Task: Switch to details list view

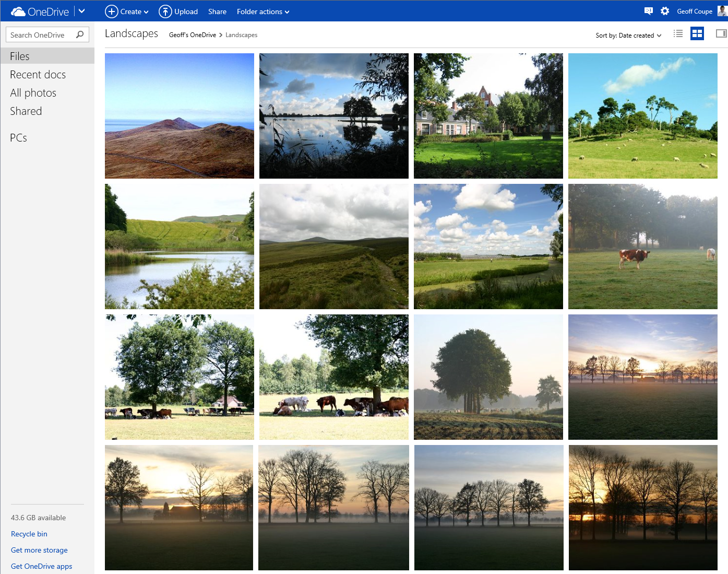Action: [678, 34]
